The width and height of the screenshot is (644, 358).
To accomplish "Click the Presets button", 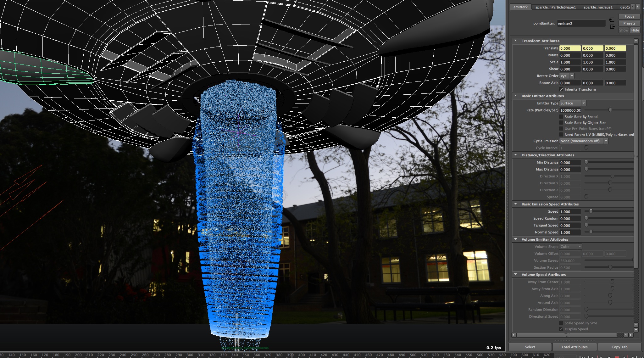I will click(x=629, y=23).
